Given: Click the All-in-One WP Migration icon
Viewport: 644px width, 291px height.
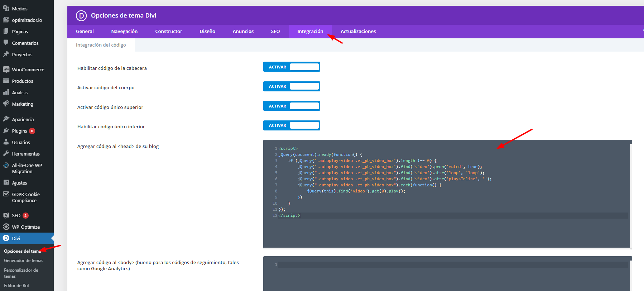Looking at the screenshot, I should [6, 165].
